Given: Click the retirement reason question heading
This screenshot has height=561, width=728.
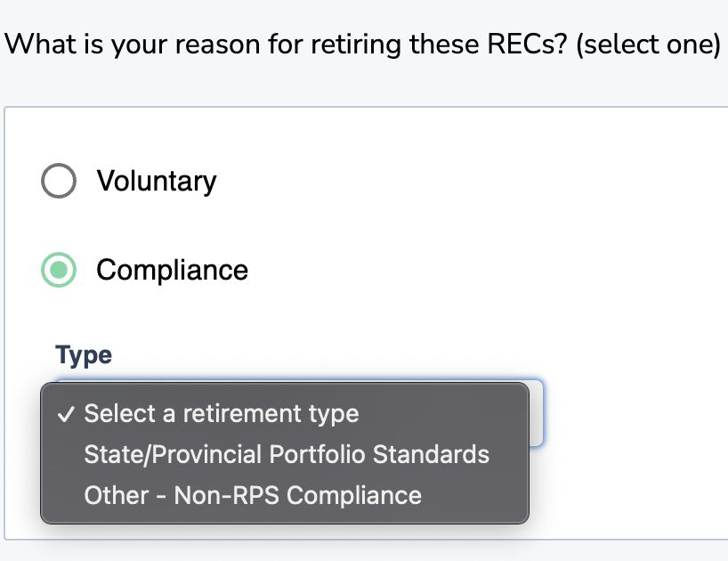Looking at the screenshot, I should [x=285, y=45].
